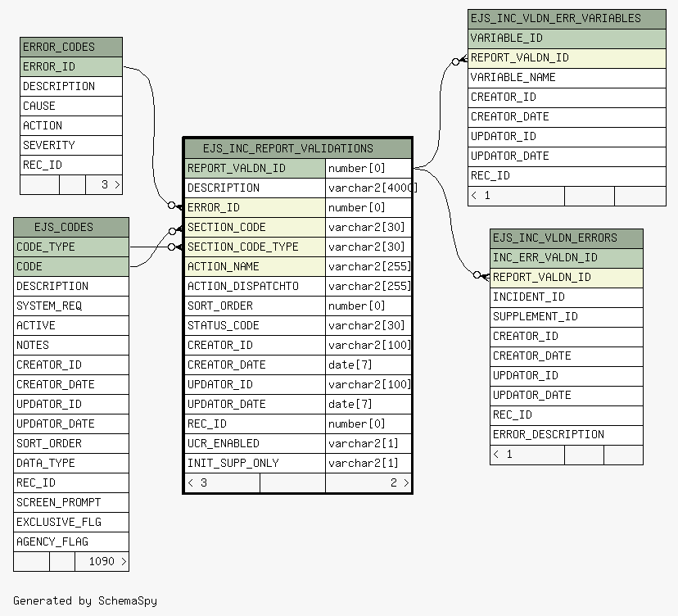Select the ACTION_NAME column
This screenshot has height=616, width=678.
[x=255, y=266]
